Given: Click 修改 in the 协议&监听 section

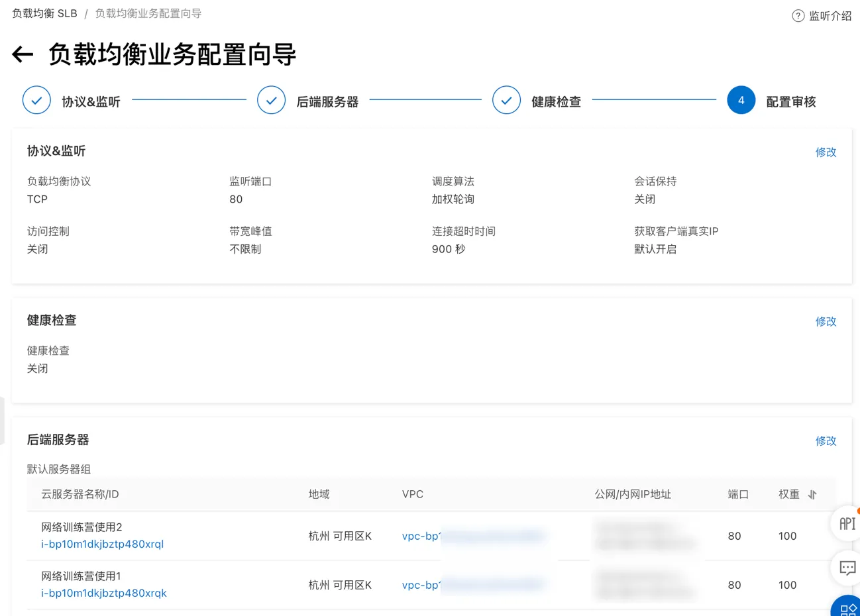Looking at the screenshot, I should tap(826, 152).
